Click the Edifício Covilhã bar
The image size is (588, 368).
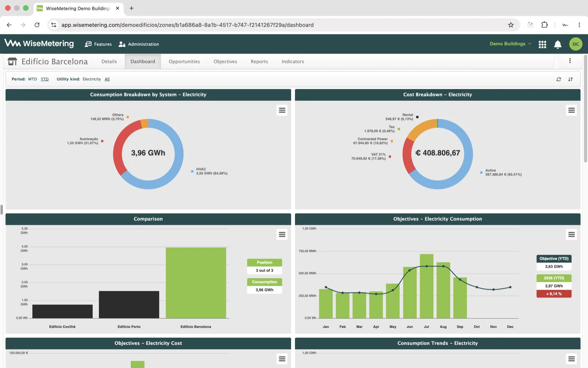point(63,311)
